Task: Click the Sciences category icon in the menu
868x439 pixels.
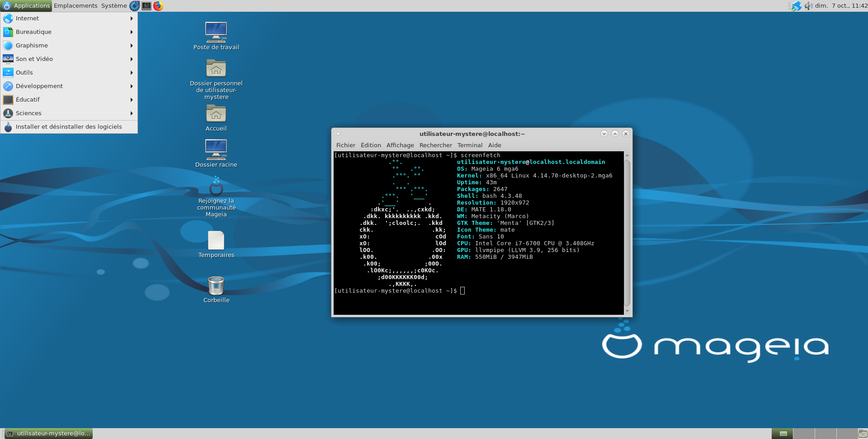Action: [8, 113]
